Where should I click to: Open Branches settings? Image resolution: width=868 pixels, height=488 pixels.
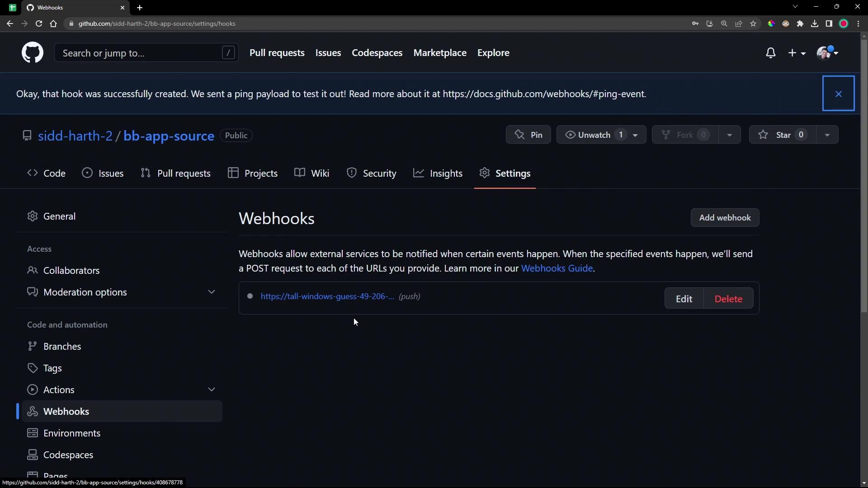[x=122, y=346]
